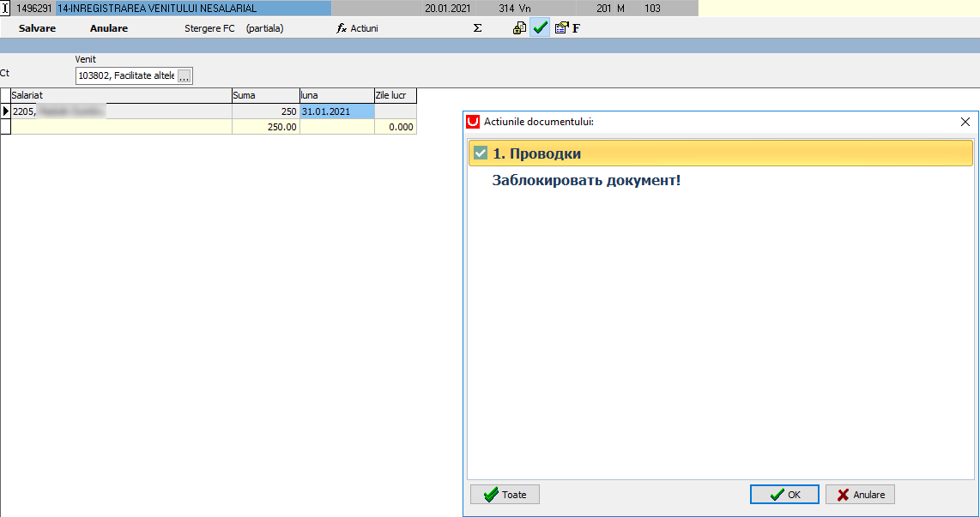Click the Suma column header
980x517 pixels.
tap(266, 95)
